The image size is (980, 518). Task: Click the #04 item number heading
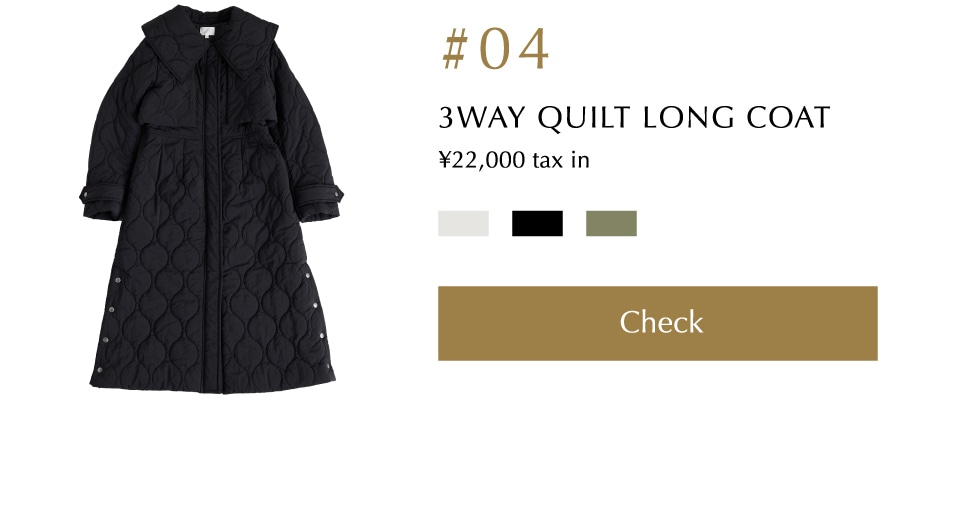[496, 49]
